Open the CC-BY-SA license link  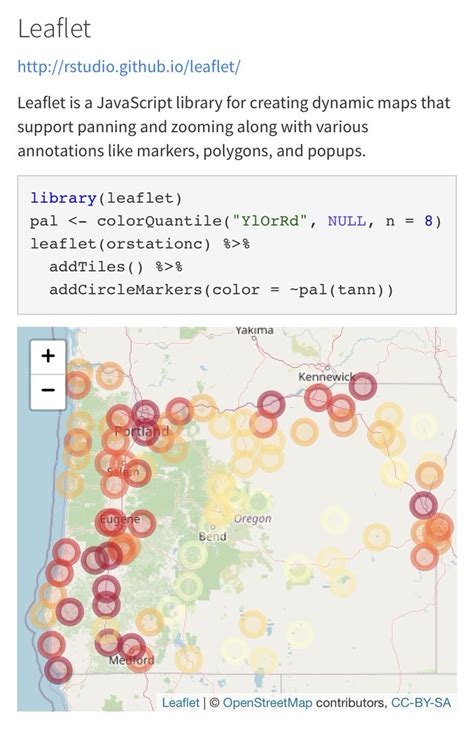pos(421,702)
